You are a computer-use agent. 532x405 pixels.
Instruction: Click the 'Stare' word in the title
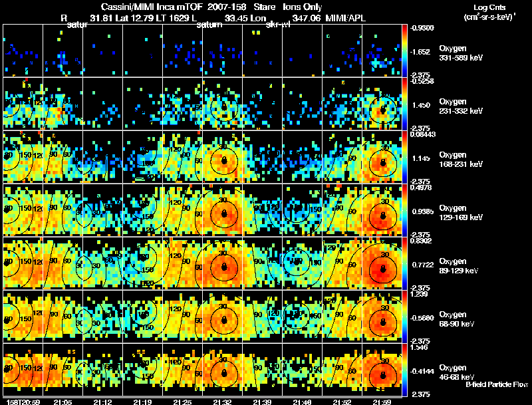click(264, 7)
